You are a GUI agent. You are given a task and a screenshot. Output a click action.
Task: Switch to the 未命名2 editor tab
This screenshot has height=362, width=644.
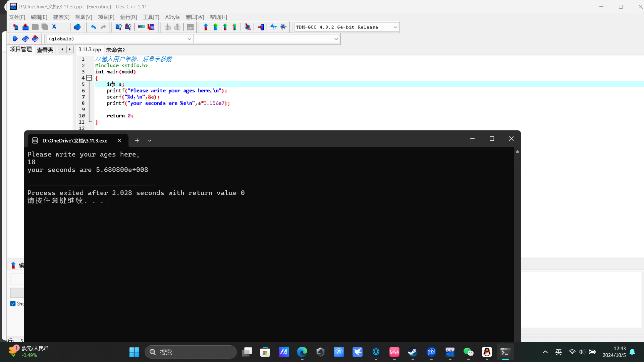pos(115,50)
